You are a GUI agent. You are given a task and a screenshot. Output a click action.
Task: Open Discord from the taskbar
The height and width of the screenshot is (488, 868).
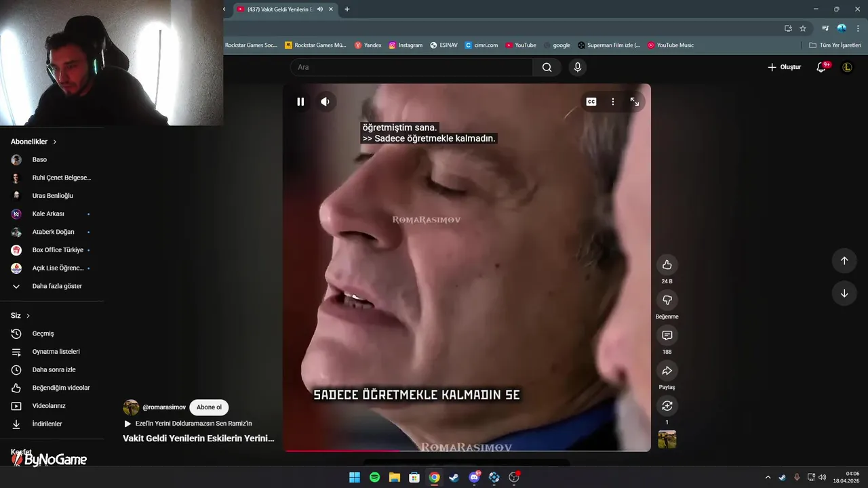tap(474, 477)
